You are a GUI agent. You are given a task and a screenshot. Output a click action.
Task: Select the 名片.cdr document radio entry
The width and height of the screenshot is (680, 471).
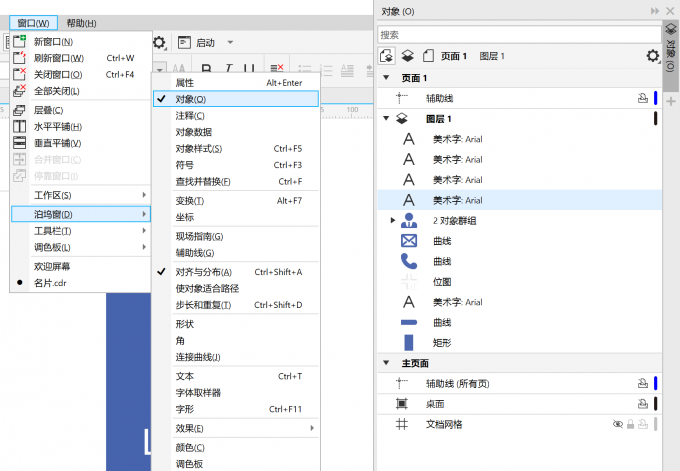(x=81, y=283)
